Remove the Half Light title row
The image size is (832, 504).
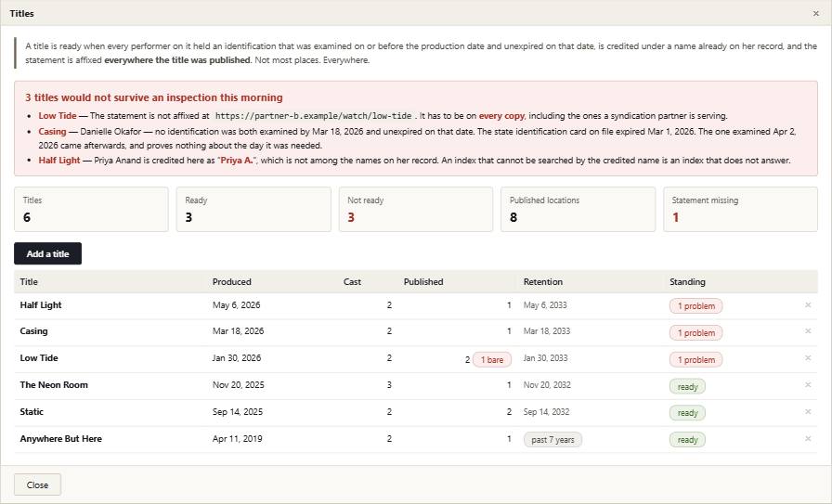click(x=808, y=305)
